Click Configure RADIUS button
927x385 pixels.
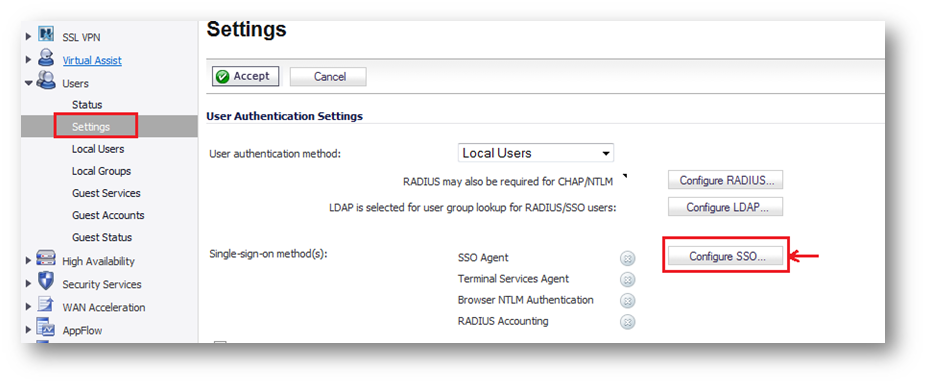(725, 180)
